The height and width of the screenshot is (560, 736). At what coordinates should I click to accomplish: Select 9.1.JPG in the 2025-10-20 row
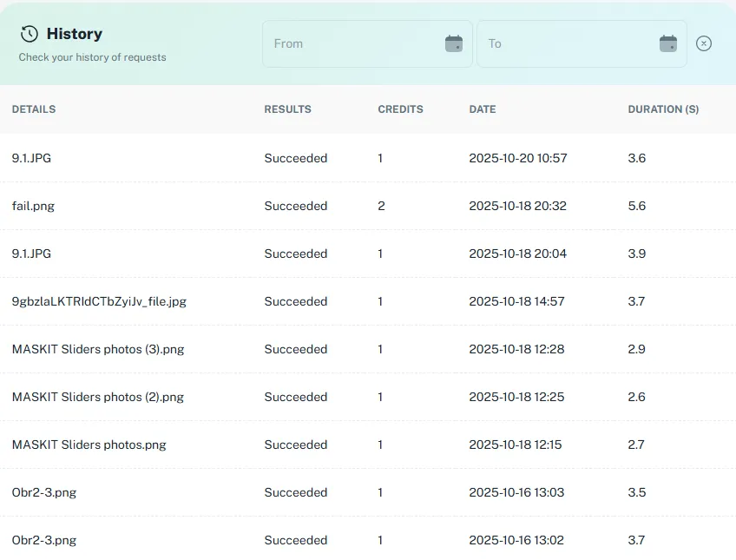(x=31, y=158)
